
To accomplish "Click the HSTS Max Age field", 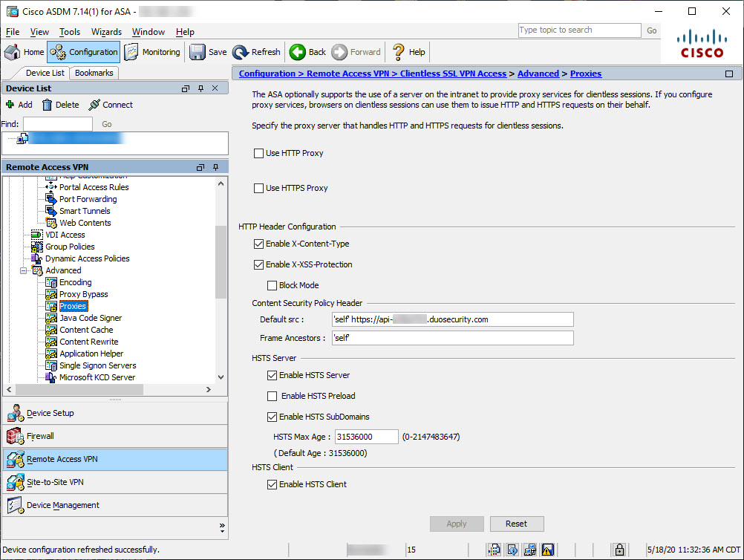I will (367, 437).
